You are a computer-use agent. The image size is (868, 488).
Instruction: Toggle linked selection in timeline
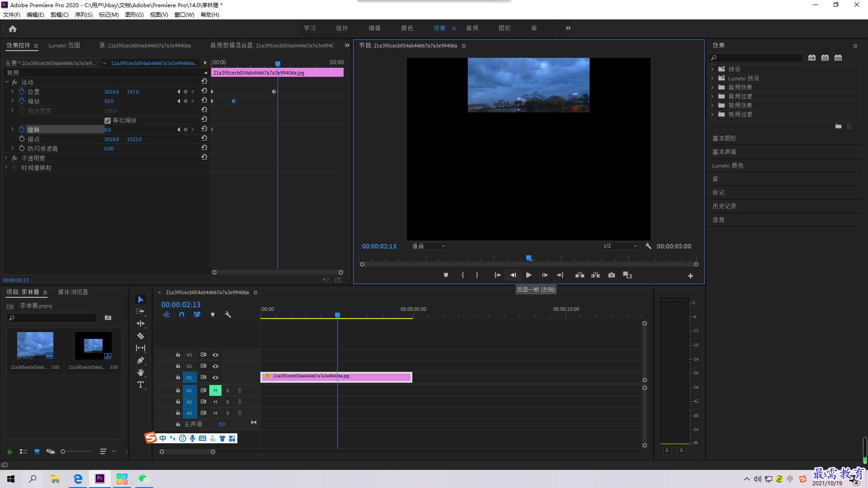197,314
